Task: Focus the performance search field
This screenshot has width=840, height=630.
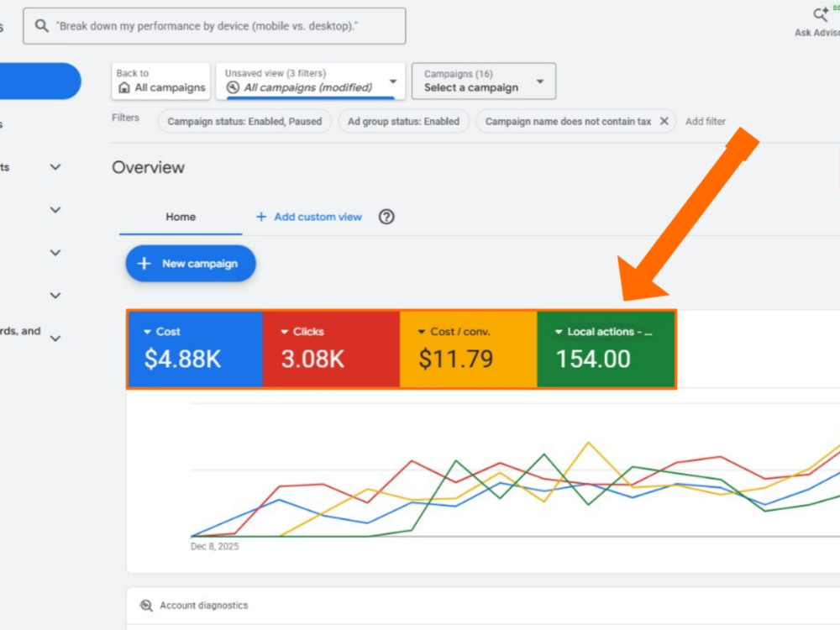Action: (214, 26)
